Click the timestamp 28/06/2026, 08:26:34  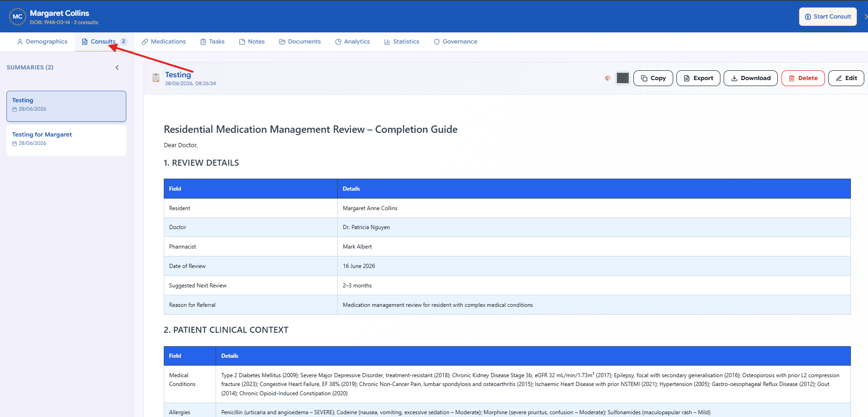[x=191, y=84]
